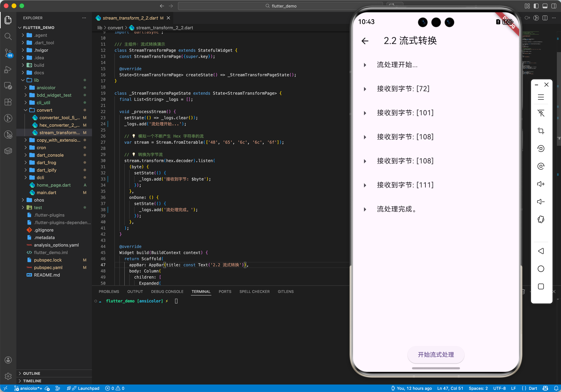Click the notifications bell in status bar
Image resolution: width=561 pixels, height=392 pixels.
point(556,388)
